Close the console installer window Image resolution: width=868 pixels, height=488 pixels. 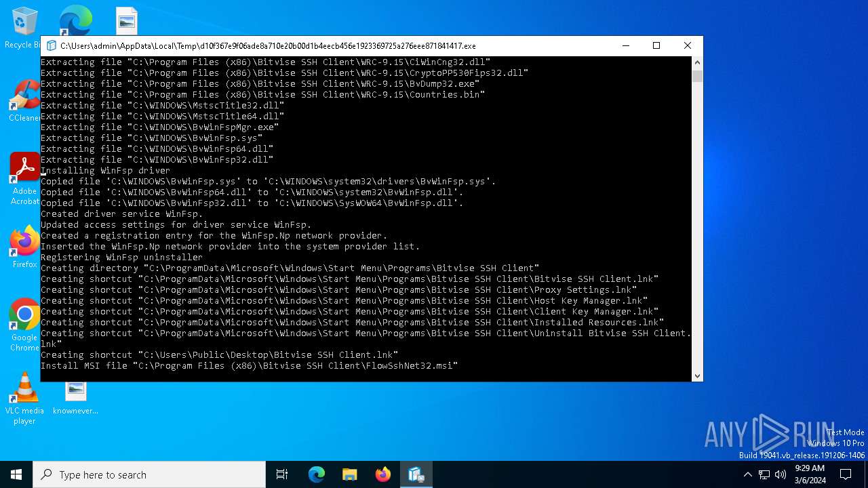(x=688, y=46)
